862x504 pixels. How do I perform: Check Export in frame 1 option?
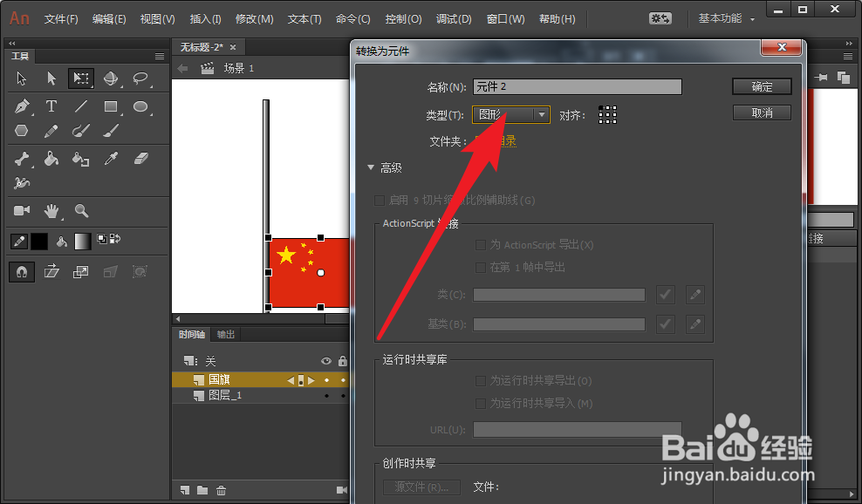(x=481, y=267)
